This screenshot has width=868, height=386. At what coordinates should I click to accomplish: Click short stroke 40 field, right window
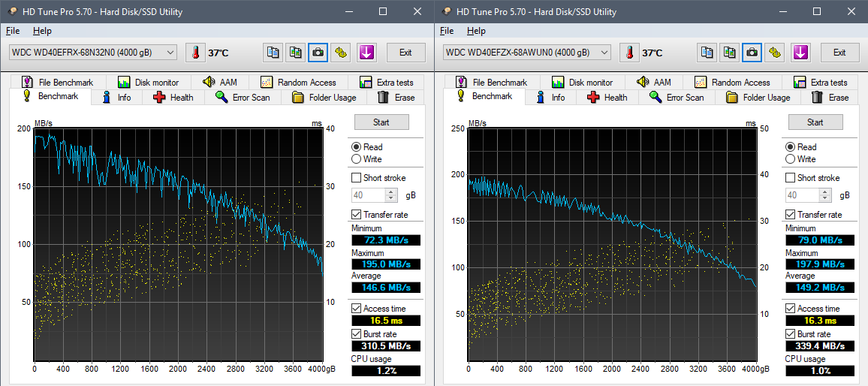click(803, 195)
